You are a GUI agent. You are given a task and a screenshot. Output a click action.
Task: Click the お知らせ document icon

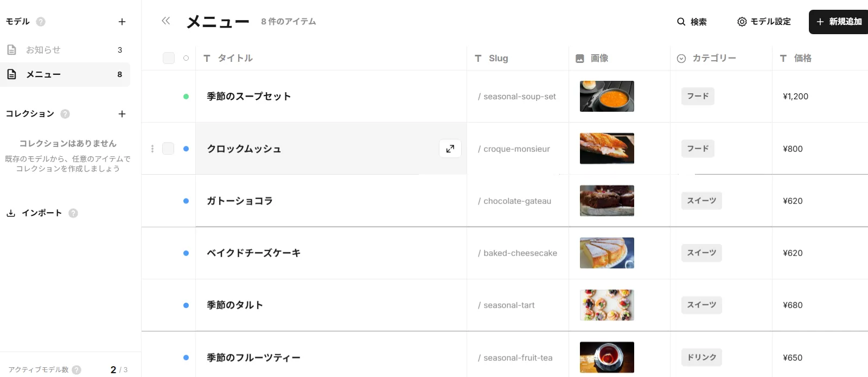(x=11, y=49)
